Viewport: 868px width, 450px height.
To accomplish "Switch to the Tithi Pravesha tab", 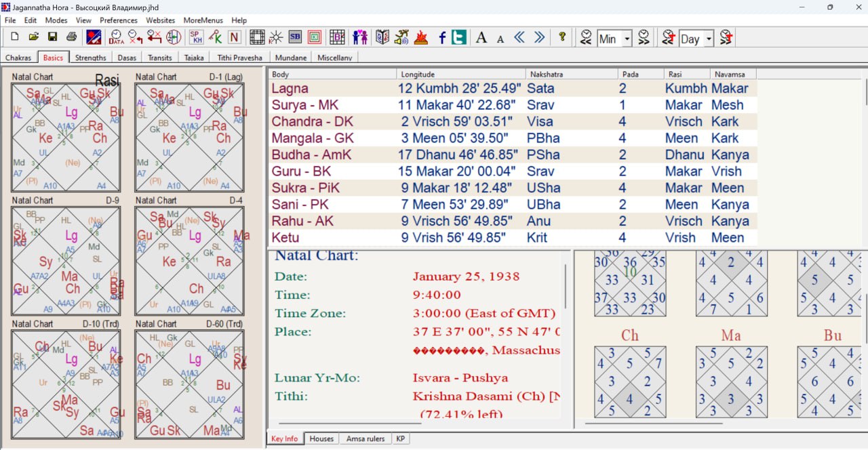I will (x=240, y=58).
